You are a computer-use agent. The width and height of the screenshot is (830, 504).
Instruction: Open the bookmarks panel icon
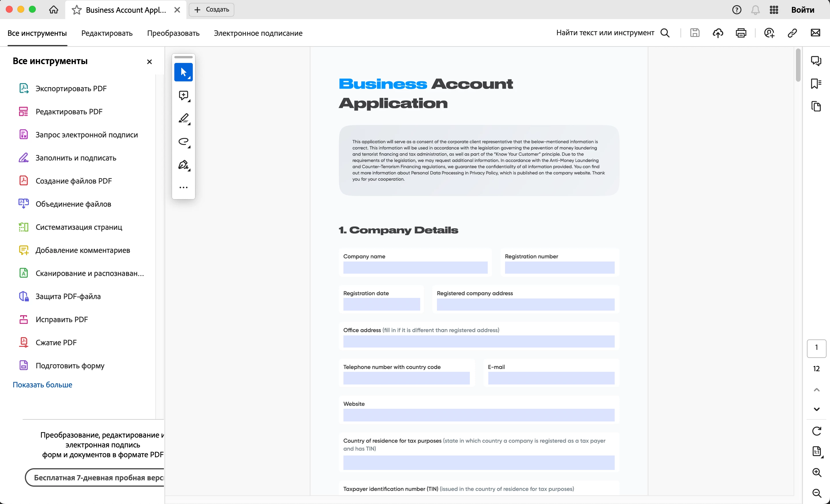click(x=816, y=83)
